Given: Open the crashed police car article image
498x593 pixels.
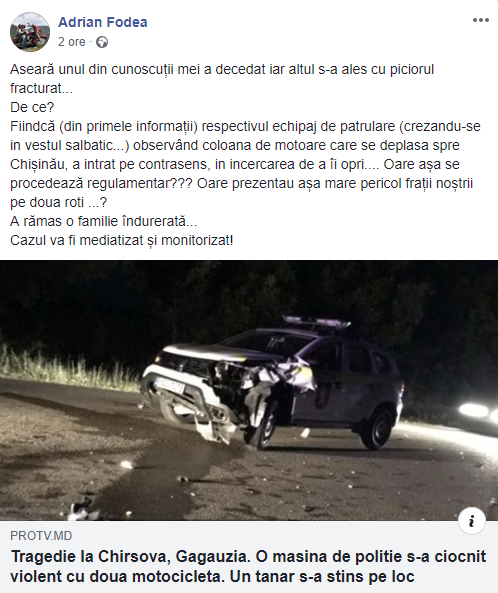Looking at the screenshot, I should coord(249,390).
